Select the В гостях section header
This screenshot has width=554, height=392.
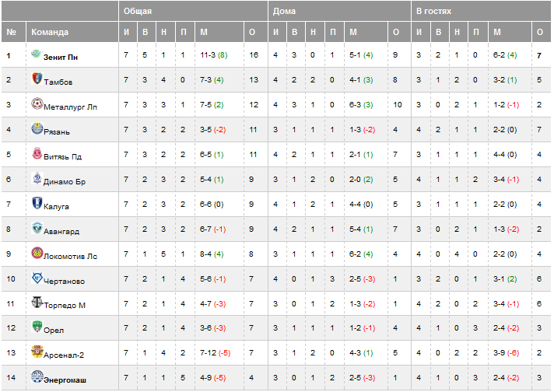[x=433, y=11]
